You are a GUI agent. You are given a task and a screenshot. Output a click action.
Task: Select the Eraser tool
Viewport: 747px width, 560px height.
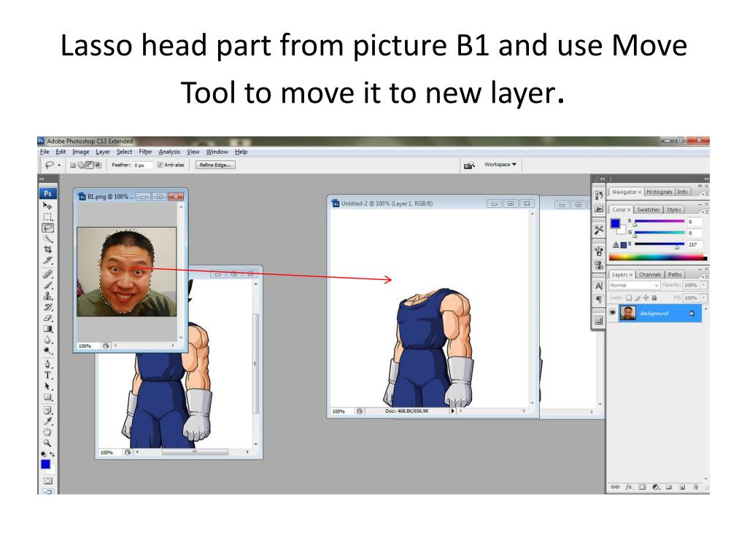(x=47, y=318)
